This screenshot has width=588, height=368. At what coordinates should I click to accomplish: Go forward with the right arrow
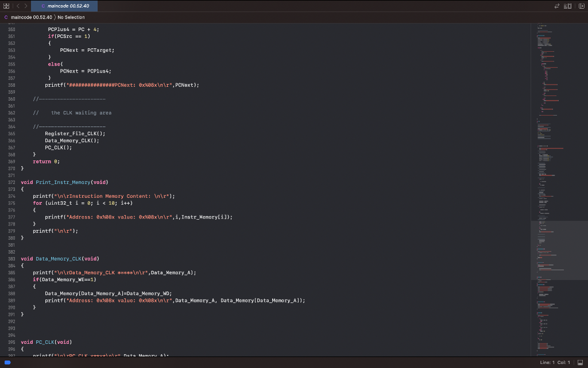tap(26, 6)
